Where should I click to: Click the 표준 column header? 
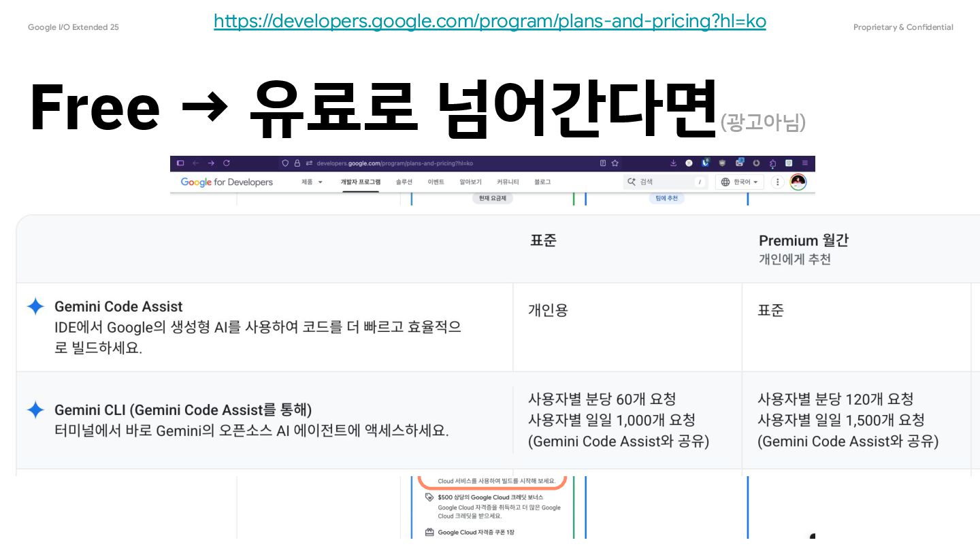click(x=543, y=240)
